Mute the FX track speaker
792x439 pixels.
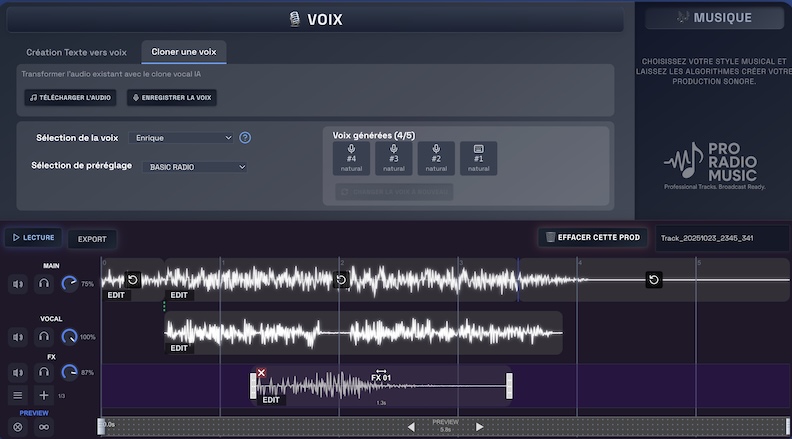click(x=18, y=372)
